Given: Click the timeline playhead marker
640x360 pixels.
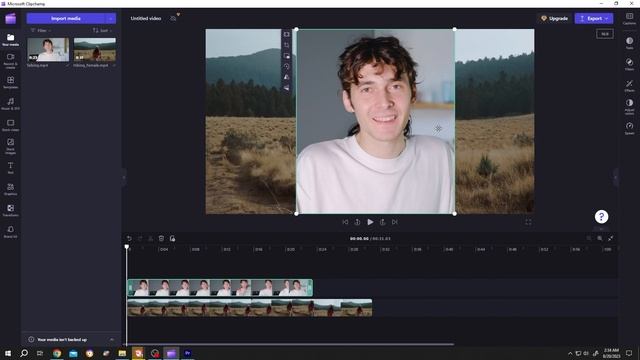Looking at the screenshot, I should pyautogui.click(x=127, y=247).
